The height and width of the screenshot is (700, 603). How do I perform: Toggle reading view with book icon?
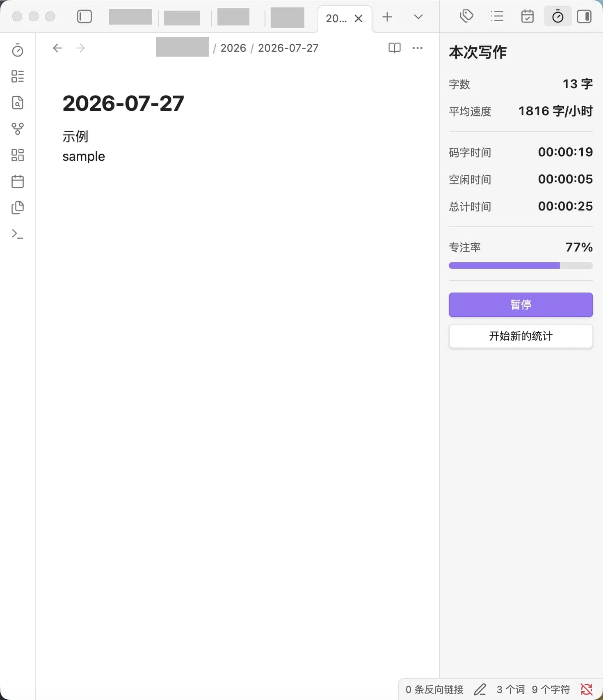pyautogui.click(x=395, y=48)
